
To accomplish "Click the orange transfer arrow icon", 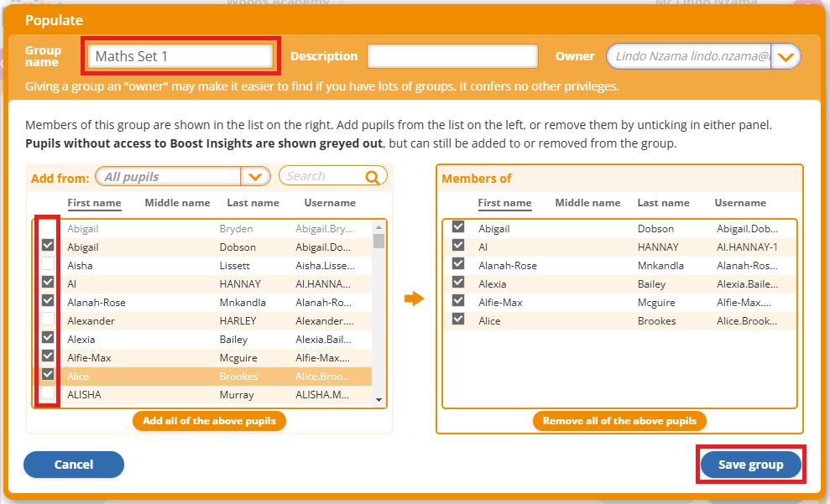I will (x=415, y=299).
